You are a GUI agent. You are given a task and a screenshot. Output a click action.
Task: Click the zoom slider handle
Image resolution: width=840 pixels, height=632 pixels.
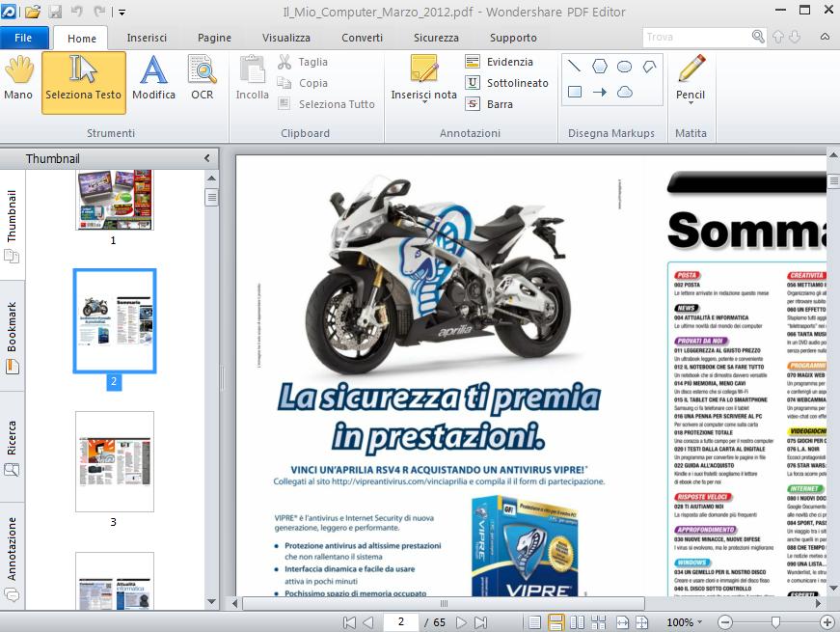[775, 622]
